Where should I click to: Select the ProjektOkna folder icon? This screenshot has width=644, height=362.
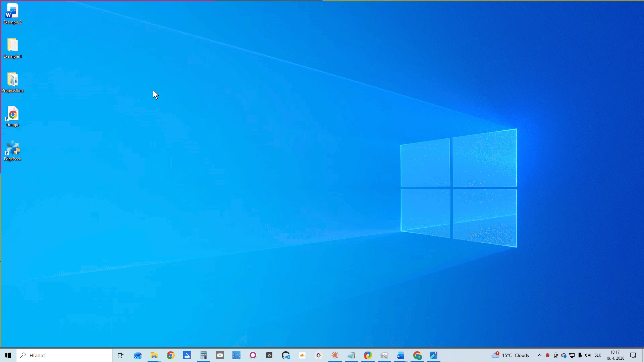click(x=13, y=82)
